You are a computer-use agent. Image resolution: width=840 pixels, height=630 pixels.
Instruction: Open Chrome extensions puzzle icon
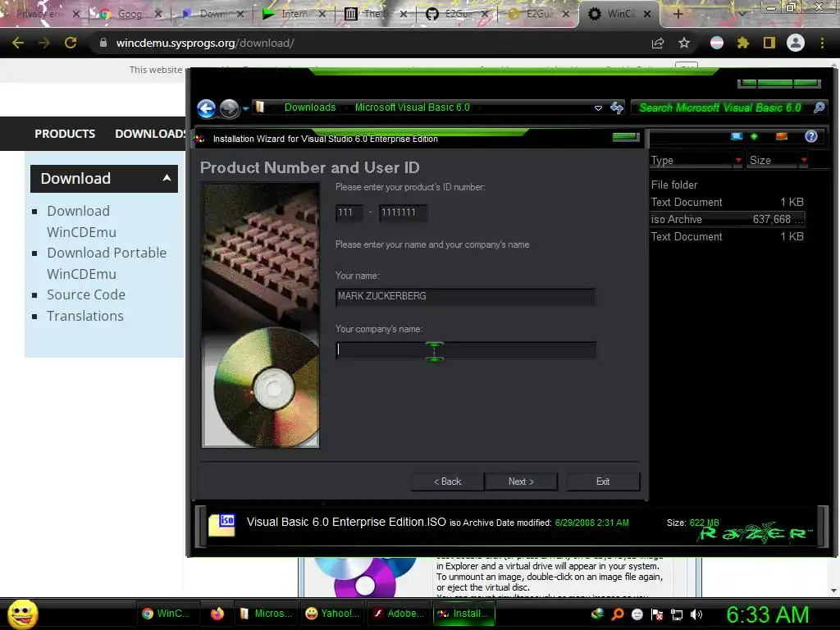(743, 43)
